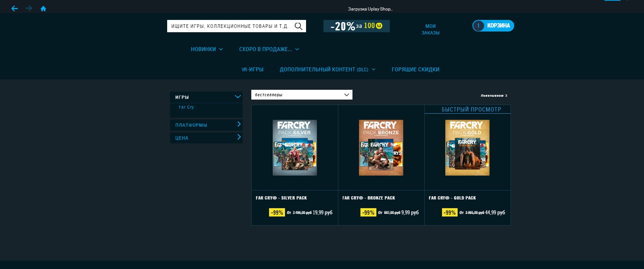Open the МОИ ЗАКАЗЫ link
644x269 pixels.
tap(430, 29)
